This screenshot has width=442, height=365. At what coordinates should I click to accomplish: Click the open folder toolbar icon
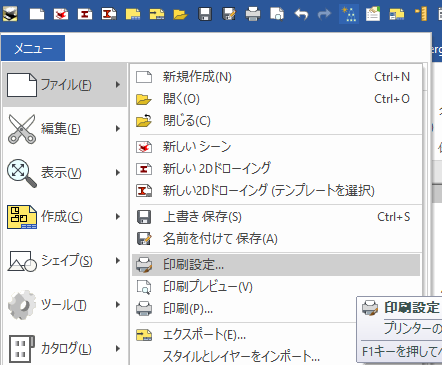pos(180,14)
